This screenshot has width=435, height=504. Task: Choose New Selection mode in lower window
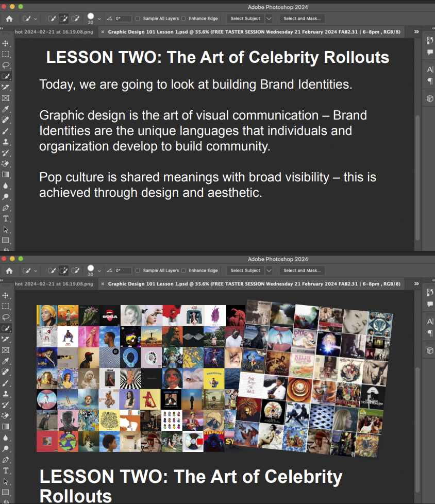(x=52, y=271)
